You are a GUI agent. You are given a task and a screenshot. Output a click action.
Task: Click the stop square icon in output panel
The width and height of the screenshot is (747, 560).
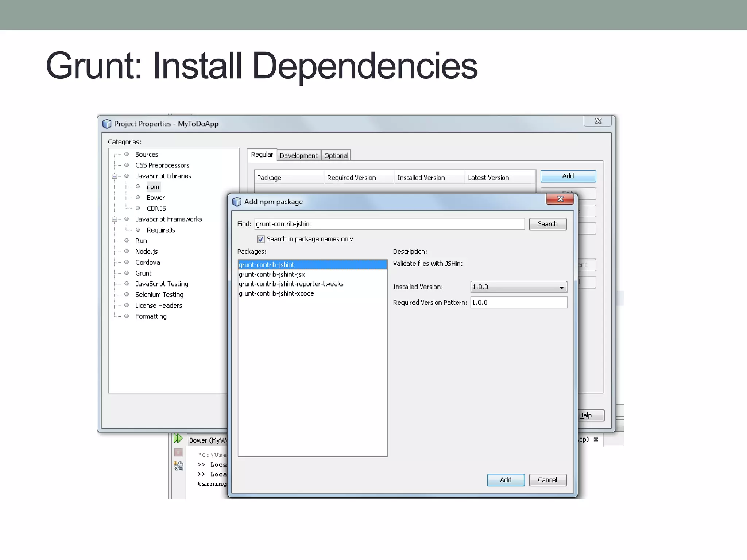[178, 452]
